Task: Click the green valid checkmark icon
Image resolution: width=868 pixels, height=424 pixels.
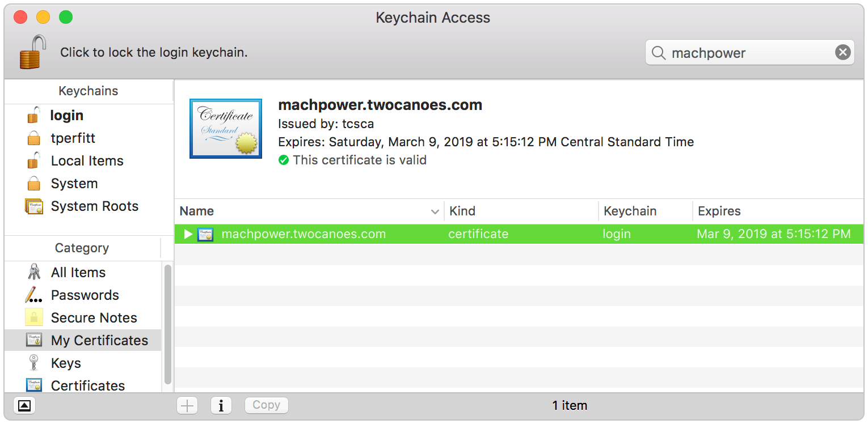Action: pyautogui.click(x=284, y=160)
